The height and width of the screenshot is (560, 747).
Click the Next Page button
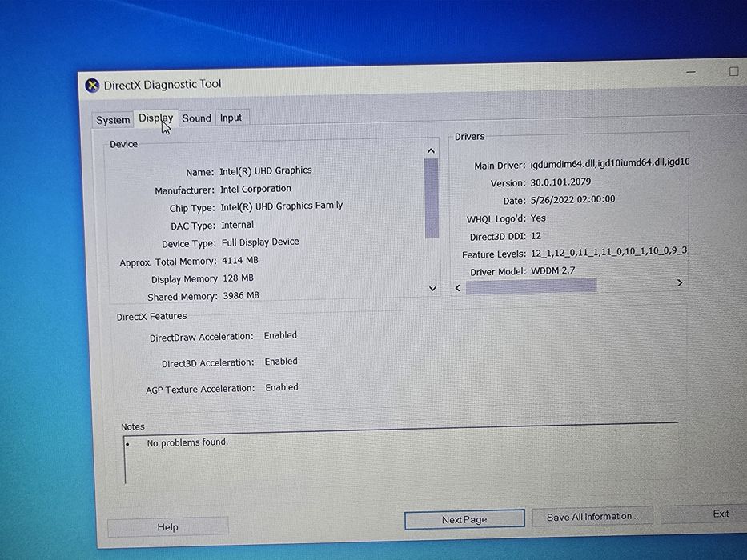pos(464,519)
